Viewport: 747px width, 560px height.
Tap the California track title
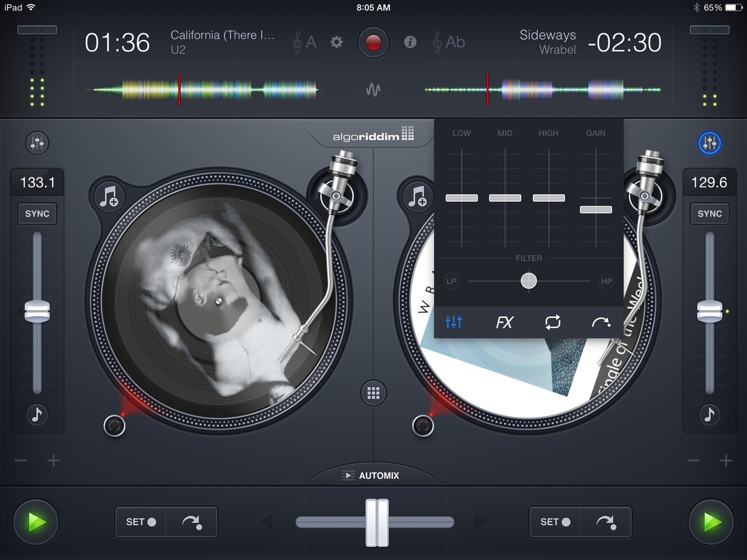point(222,35)
